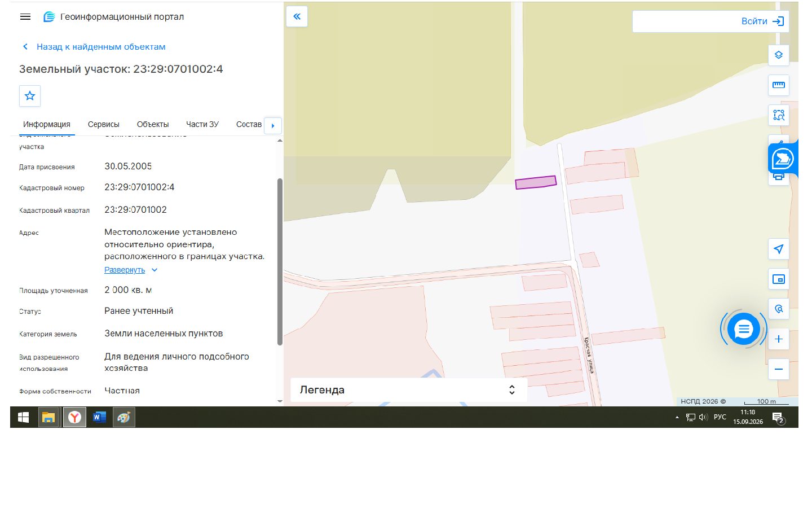The image size is (812, 508).
Task: Open Microsoft Word from the taskbar
Action: [99, 417]
